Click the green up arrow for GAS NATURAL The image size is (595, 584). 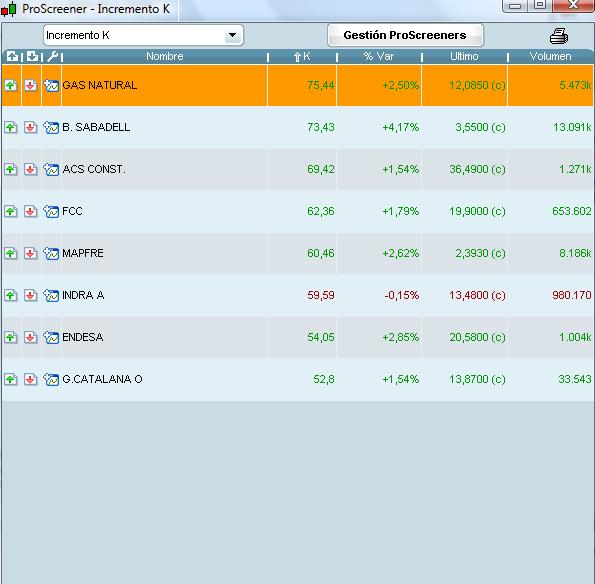coord(11,85)
